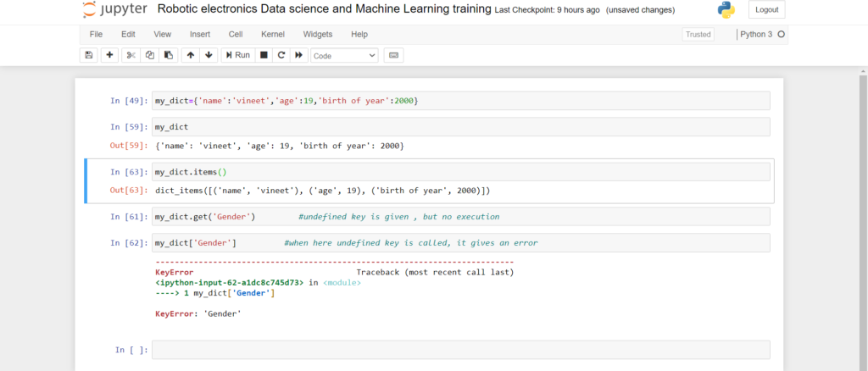The image size is (868, 371).
Task: Run the selected cell
Action: tap(238, 55)
